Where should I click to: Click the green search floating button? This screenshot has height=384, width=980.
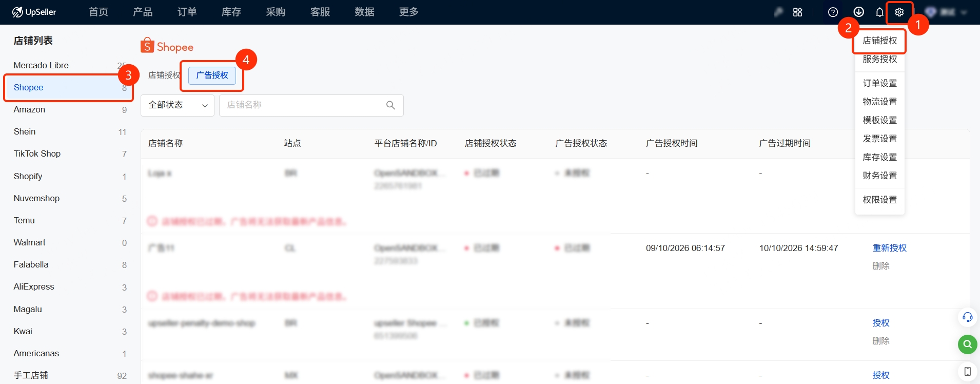[967, 344]
